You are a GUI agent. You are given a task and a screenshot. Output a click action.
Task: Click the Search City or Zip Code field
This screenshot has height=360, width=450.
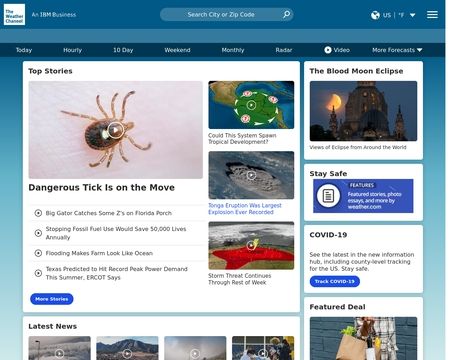pos(227,15)
